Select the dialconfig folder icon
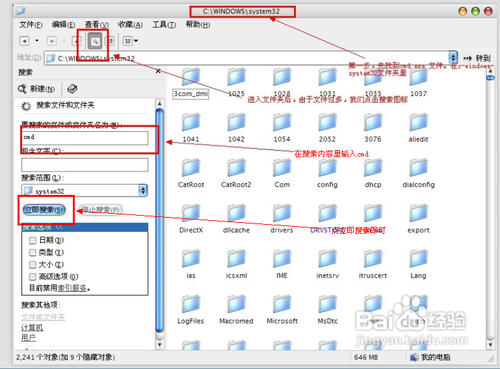The height and width of the screenshot is (369, 500). [418, 168]
